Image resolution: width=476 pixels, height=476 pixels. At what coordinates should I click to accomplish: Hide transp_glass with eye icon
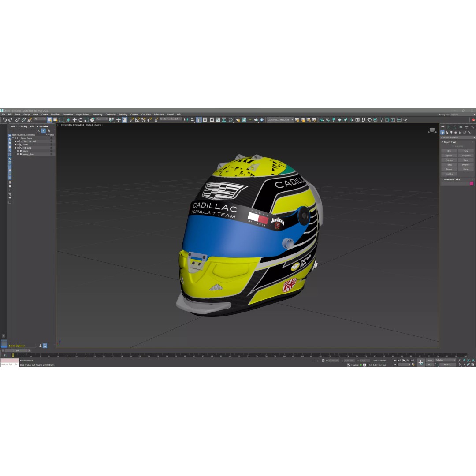click(x=18, y=154)
